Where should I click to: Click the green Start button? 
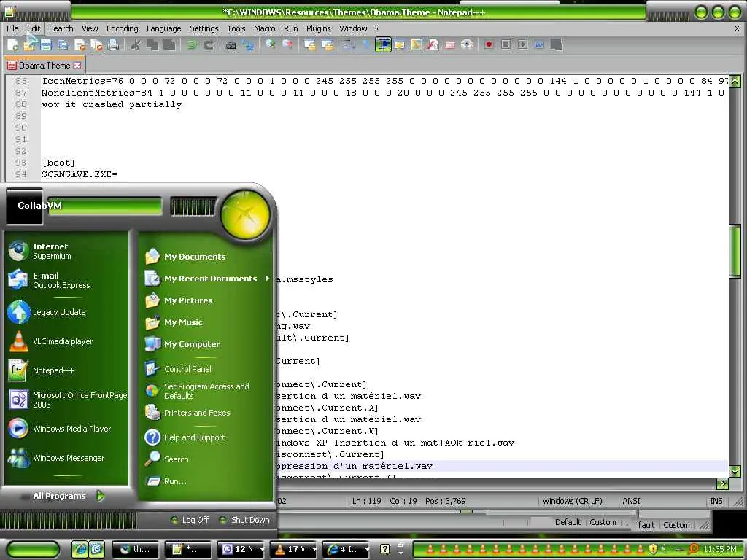34,550
